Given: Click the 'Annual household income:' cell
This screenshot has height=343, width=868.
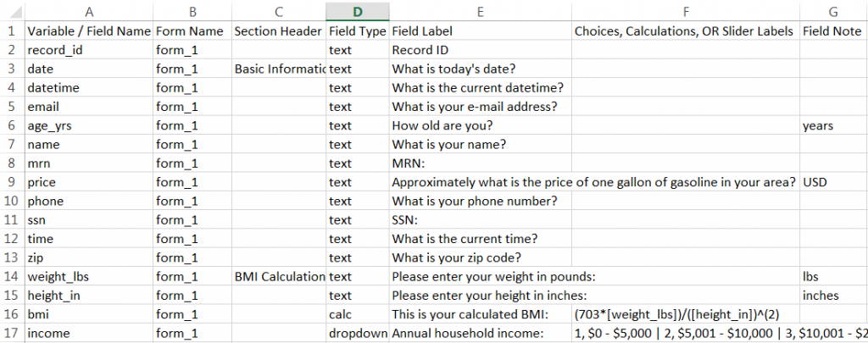Looking at the screenshot, I should (480, 334).
